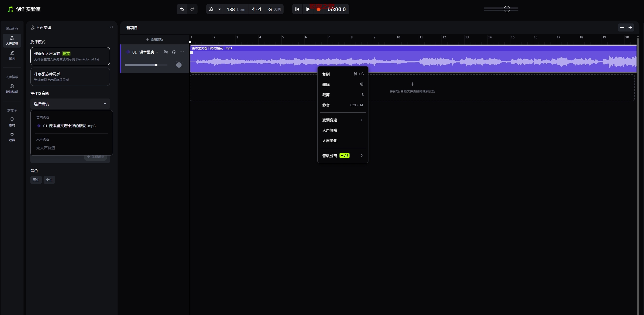This screenshot has width=644, height=315.
Task: Choose 人声降噪 from the context menu
Action: (x=330, y=130)
